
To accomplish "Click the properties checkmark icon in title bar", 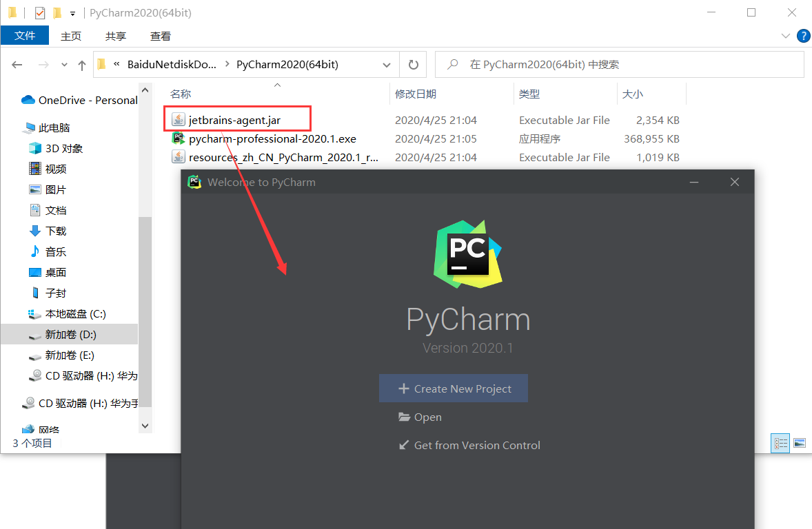I will [40, 12].
